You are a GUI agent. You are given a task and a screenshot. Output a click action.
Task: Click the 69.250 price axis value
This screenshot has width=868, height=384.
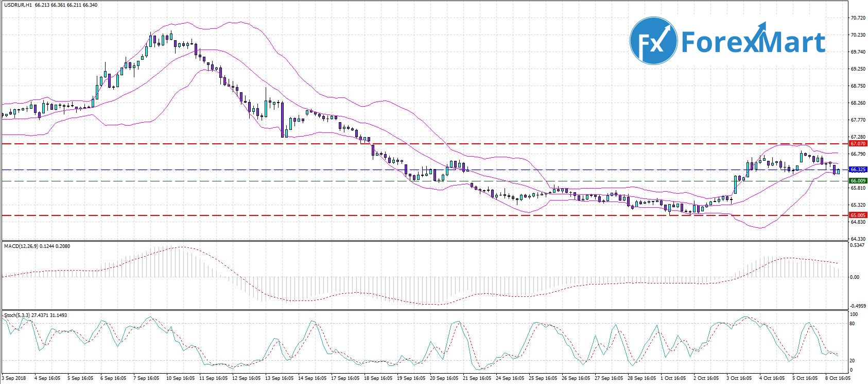pyautogui.click(x=858, y=69)
